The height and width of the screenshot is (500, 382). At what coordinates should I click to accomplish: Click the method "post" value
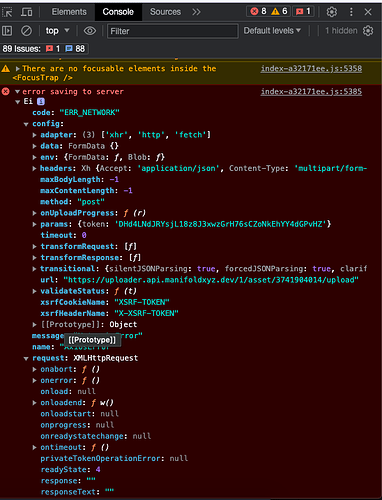tap(91, 202)
